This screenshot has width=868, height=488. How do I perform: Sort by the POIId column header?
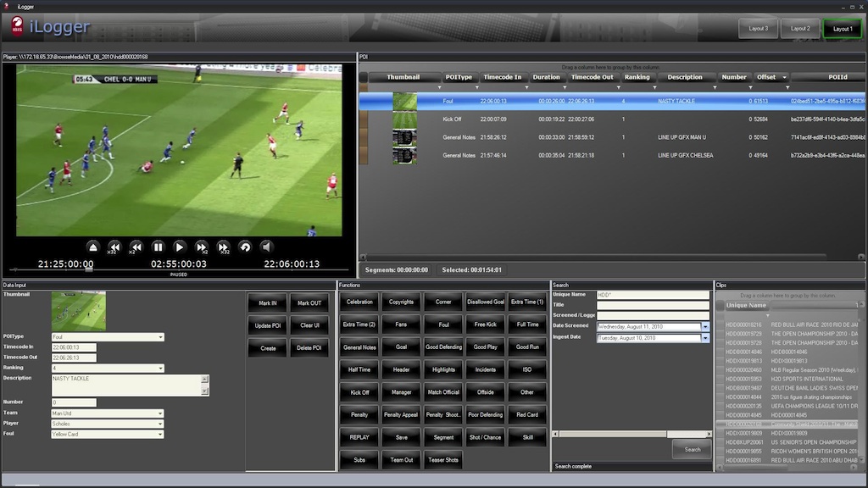pyautogui.click(x=828, y=77)
